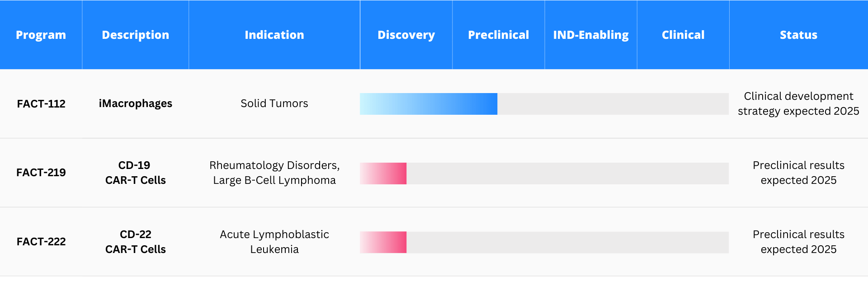Image resolution: width=868 pixels, height=281 pixels.
Task: Open the FACT-222 program entry
Action: pos(41,242)
